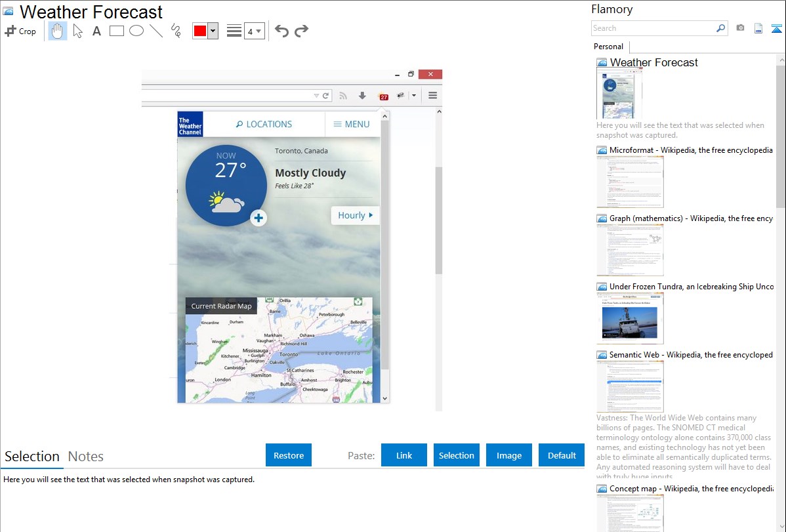Image resolution: width=786 pixels, height=532 pixels.
Task: Click the red color swatch
Action: (200, 31)
